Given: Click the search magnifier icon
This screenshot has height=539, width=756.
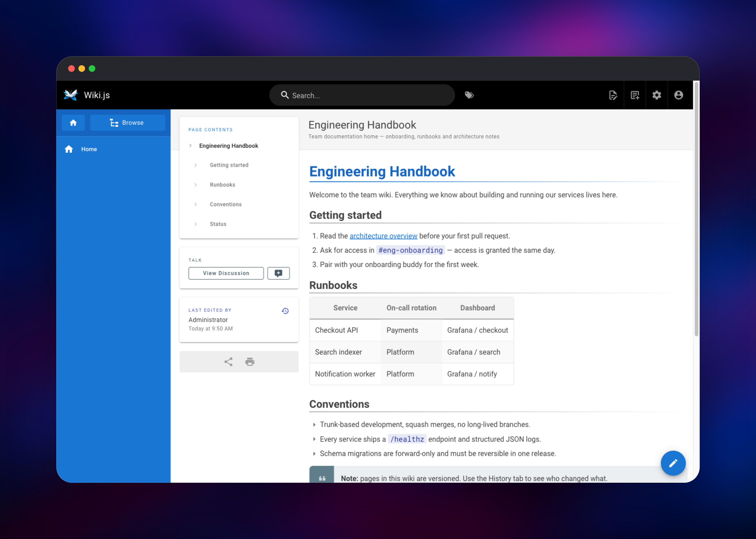Looking at the screenshot, I should 284,95.
